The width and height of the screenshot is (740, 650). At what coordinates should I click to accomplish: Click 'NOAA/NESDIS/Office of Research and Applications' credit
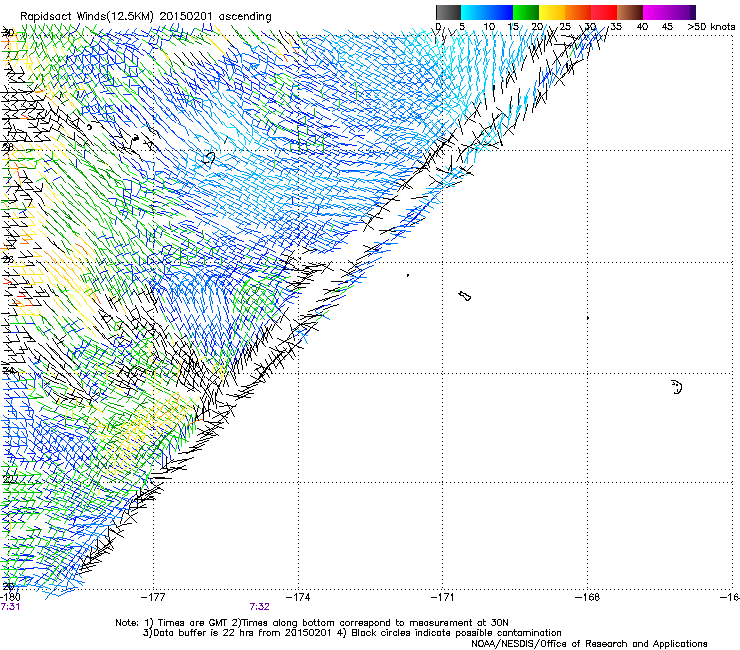[x=589, y=644]
